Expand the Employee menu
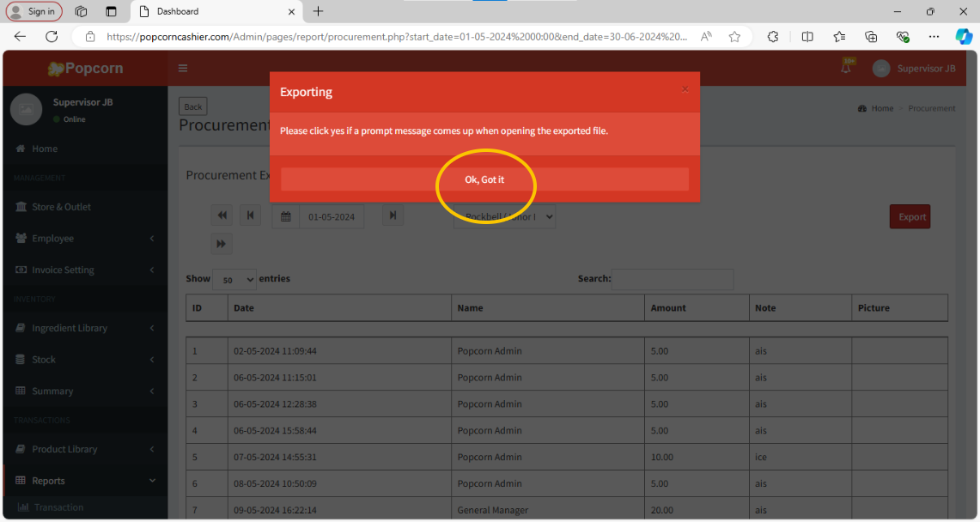 pos(85,239)
